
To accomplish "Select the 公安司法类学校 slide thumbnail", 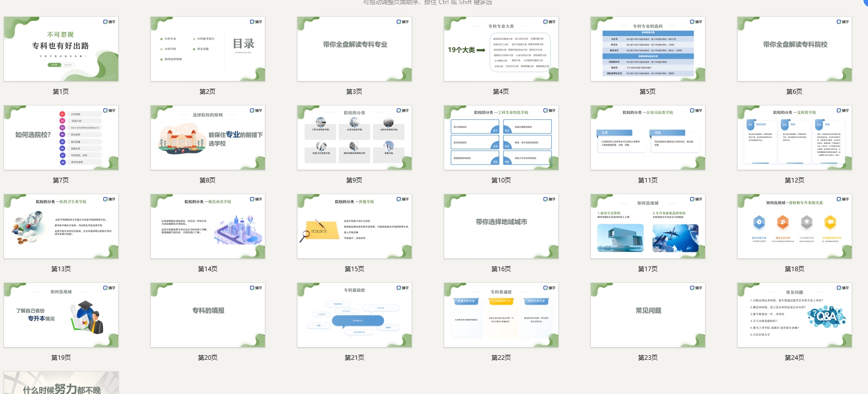I will pos(648,138).
